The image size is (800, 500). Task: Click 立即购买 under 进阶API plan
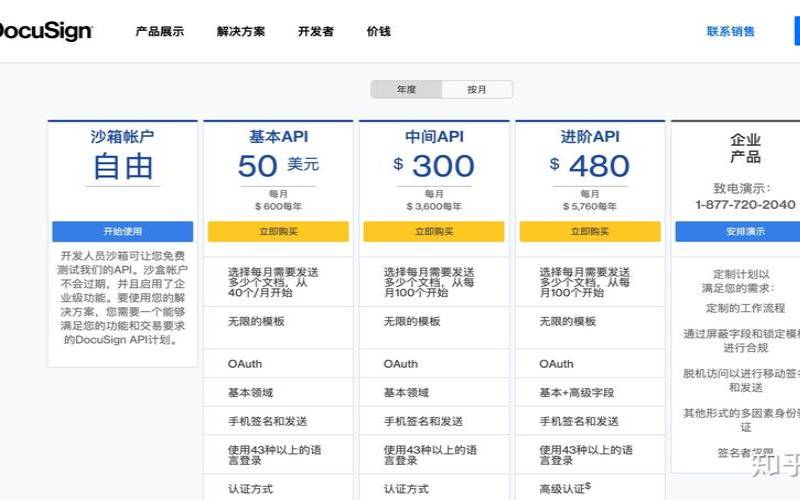click(590, 231)
